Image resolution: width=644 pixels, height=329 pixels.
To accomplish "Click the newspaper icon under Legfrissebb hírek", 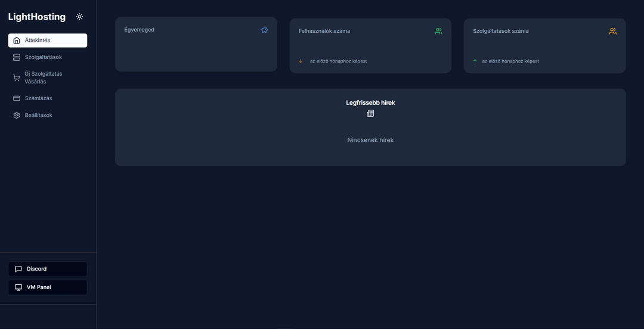I will [x=370, y=113].
